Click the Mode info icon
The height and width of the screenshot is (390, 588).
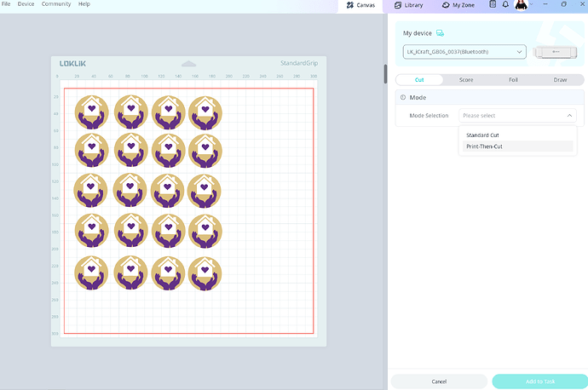pyautogui.click(x=403, y=97)
